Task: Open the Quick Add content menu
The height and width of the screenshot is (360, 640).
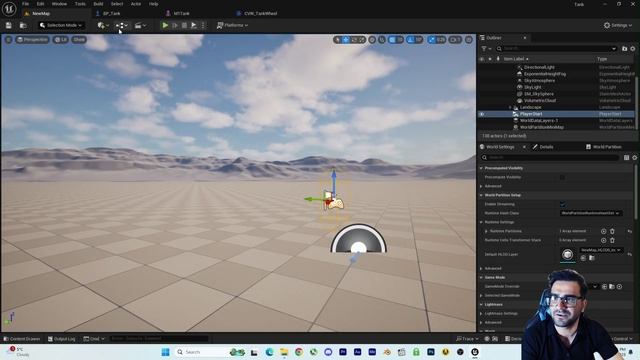Action: click(x=103, y=25)
